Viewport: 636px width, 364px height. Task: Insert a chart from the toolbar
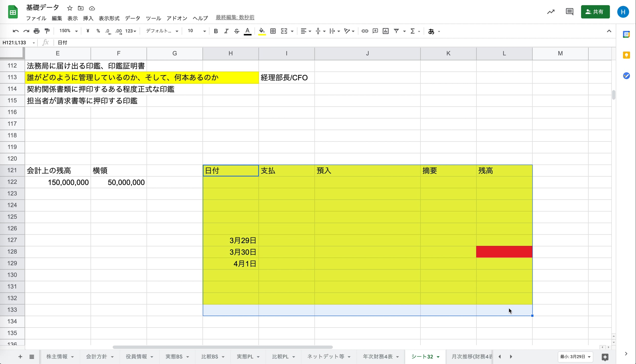point(385,31)
